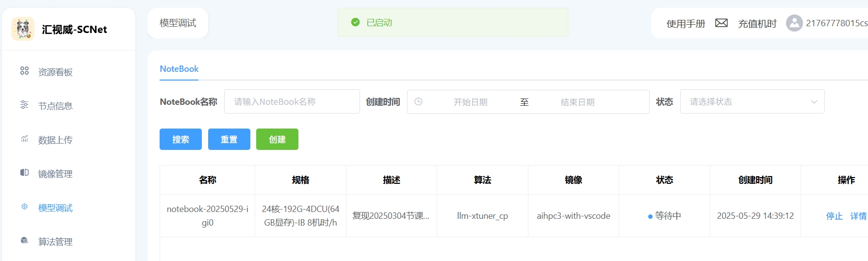868x261 pixels.
Task: Select the NoteBook tab
Action: 179,69
